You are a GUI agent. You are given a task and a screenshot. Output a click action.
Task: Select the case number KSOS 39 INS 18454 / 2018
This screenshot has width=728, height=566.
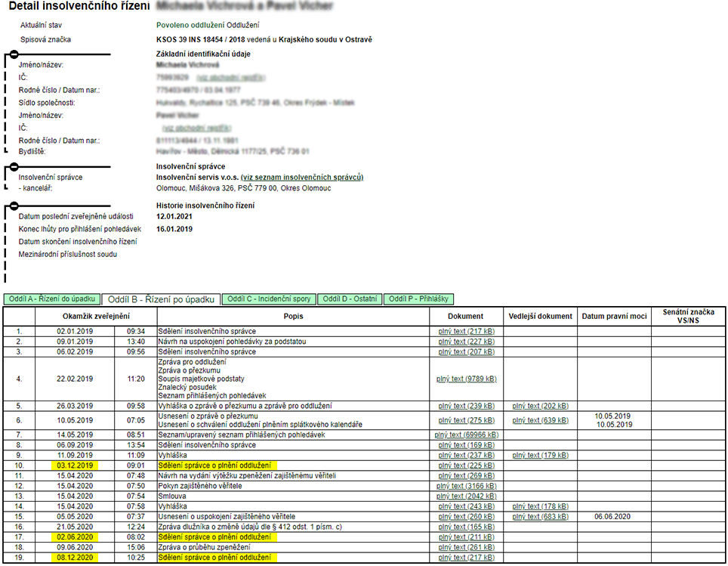[x=201, y=39]
